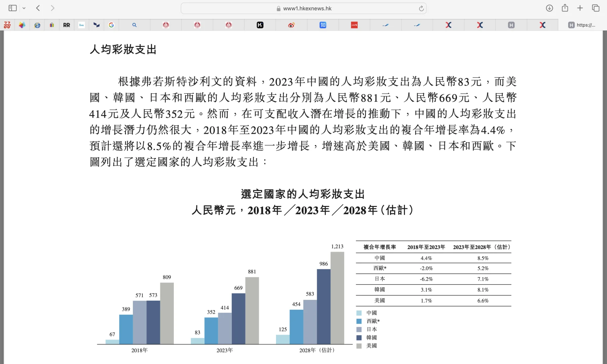Viewport: 607px width, 364px height.
Task: Show the downloads list
Action: pyautogui.click(x=549, y=8)
